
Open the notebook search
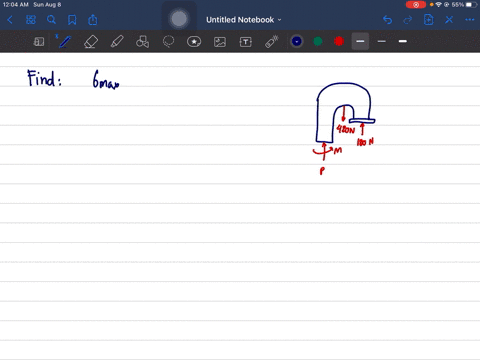pos(51,20)
